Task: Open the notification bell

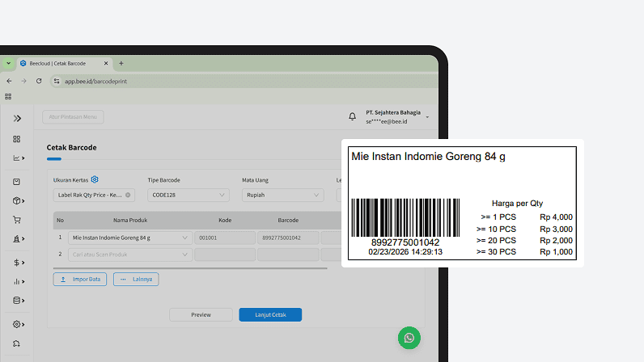Action: [353, 116]
